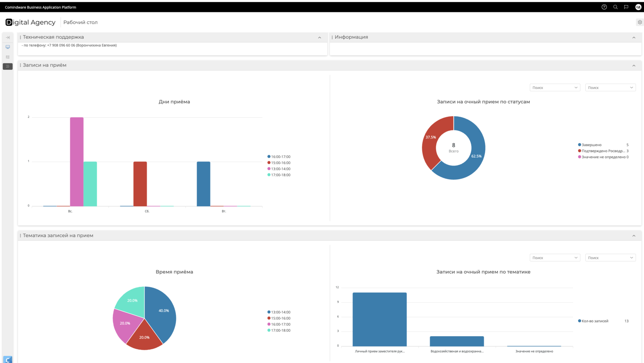Click the search magnifier in top bar
The width and height of the screenshot is (644, 363).
click(x=615, y=7)
